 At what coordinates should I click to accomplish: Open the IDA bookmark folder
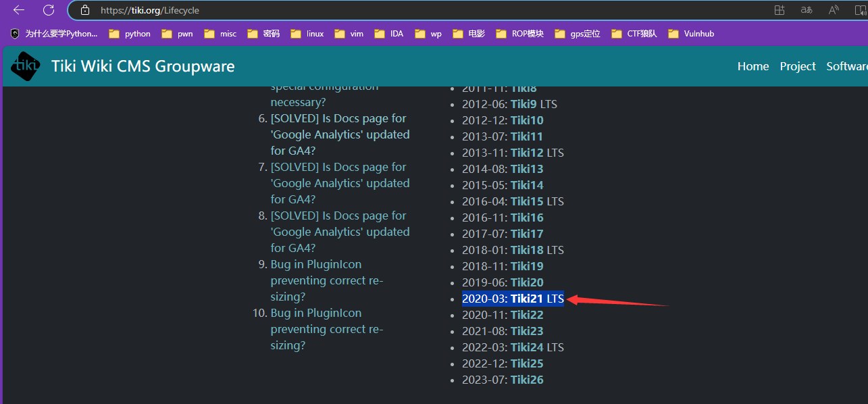388,34
